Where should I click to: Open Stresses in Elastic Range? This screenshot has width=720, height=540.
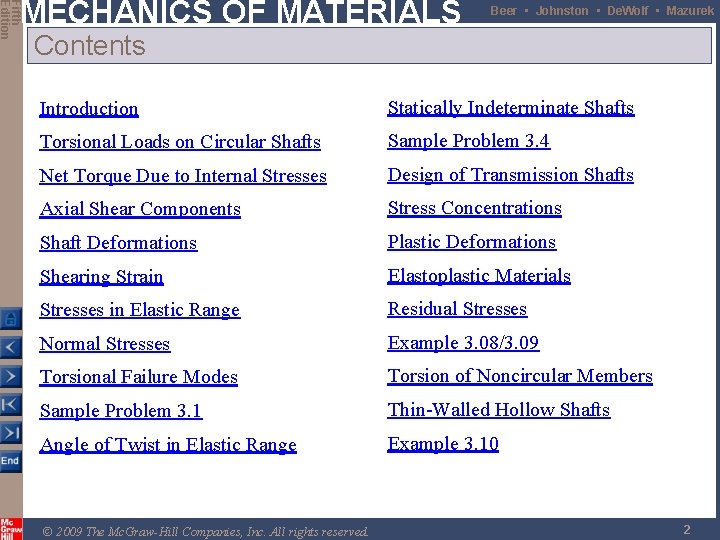click(x=140, y=310)
